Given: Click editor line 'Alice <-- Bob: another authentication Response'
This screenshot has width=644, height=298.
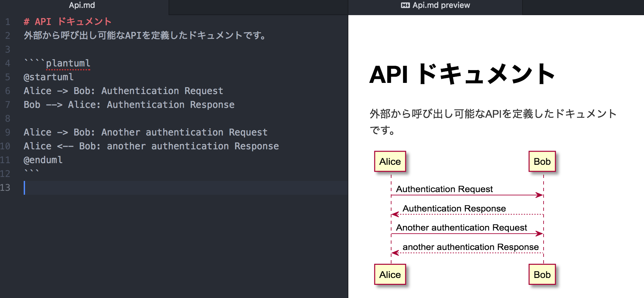Looking at the screenshot, I should pos(151,146).
